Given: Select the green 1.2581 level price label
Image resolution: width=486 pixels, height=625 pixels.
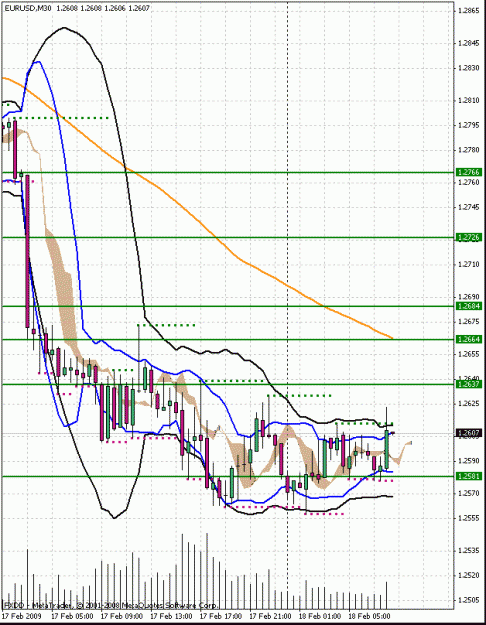Looking at the screenshot, I should (470, 476).
